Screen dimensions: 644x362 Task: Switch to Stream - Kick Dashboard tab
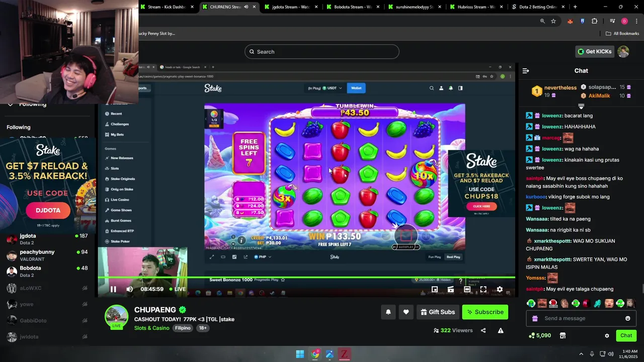click(x=167, y=7)
